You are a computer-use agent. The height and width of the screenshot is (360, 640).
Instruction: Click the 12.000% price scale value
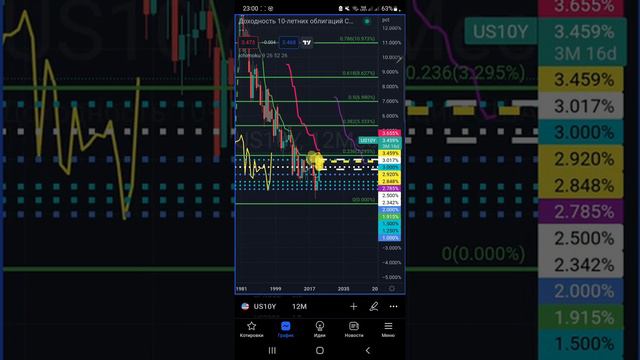pyautogui.click(x=391, y=28)
